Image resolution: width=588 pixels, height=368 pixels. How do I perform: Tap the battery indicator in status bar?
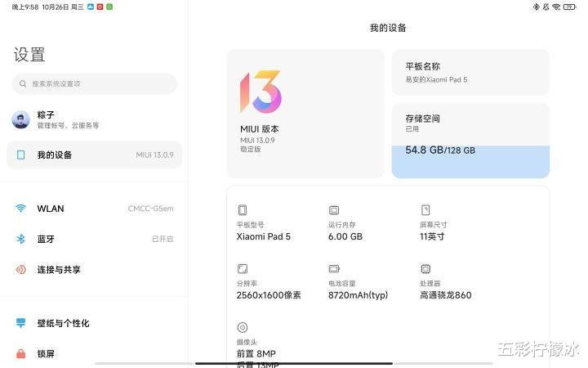click(x=569, y=7)
